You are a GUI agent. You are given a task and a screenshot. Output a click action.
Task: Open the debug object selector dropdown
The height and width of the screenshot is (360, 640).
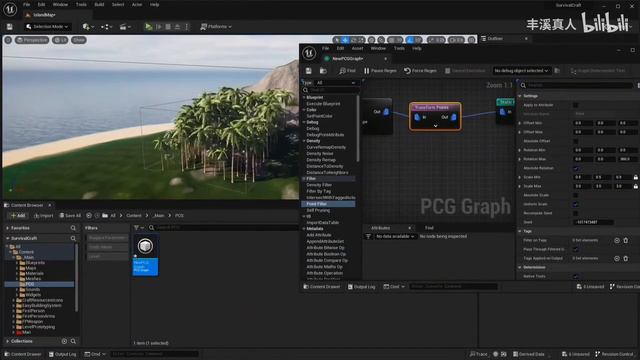[521, 71]
